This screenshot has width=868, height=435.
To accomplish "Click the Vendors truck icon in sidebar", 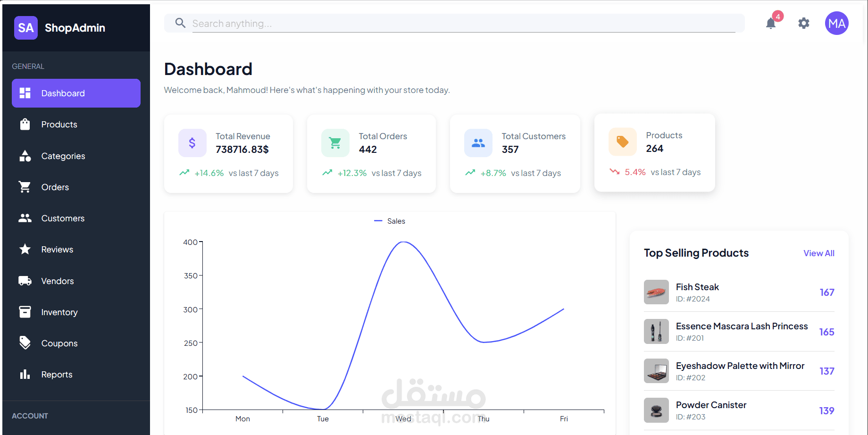I will pos(25,281).
